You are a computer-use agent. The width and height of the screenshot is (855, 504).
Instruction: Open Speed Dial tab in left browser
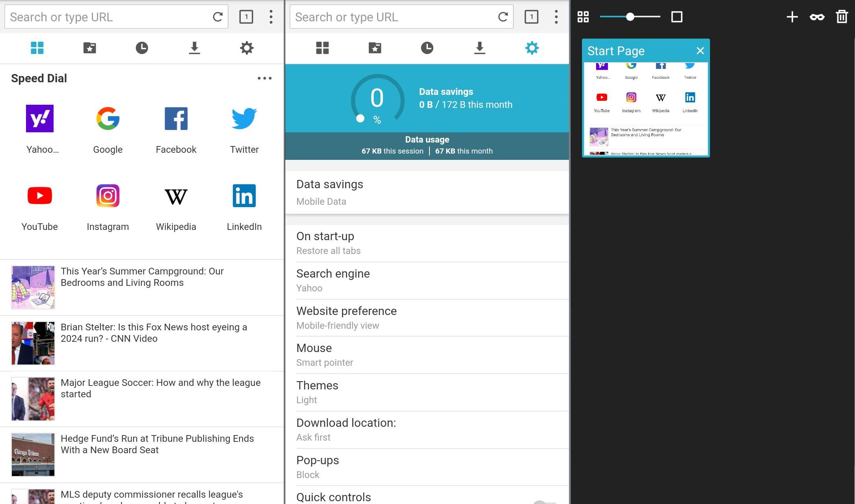[37, 47]
